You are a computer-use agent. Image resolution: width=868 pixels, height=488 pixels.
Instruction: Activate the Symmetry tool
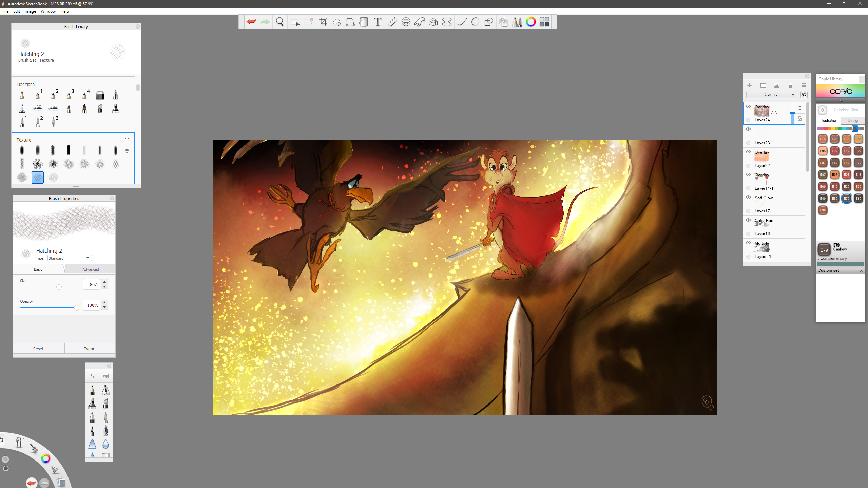coord(447,22)
